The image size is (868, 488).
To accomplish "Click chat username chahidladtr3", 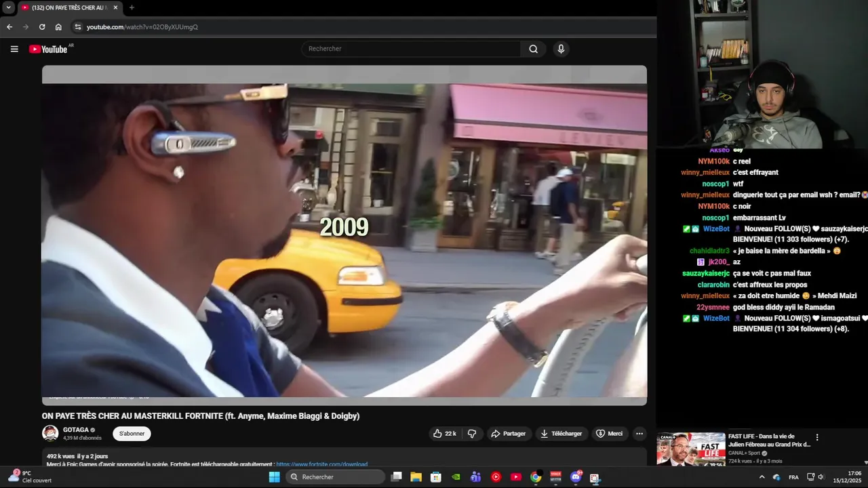I will pos(709,251).
